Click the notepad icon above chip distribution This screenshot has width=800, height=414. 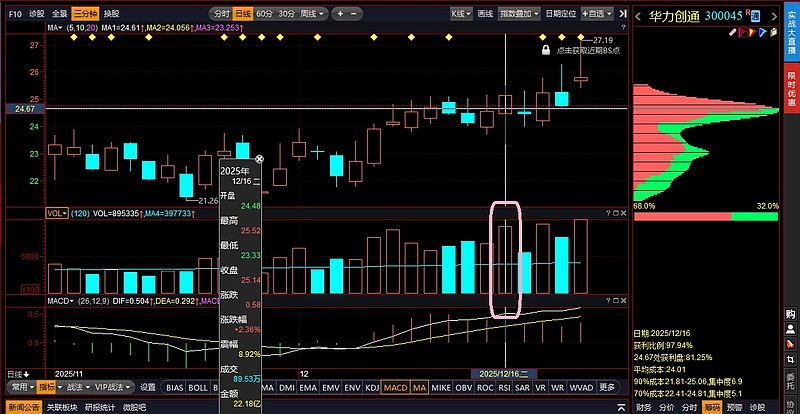(x=773, y=32)
